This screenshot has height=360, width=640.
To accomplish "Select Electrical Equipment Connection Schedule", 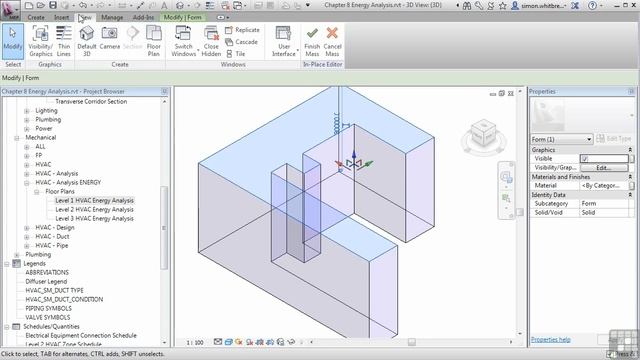I will tap(81, 336).
